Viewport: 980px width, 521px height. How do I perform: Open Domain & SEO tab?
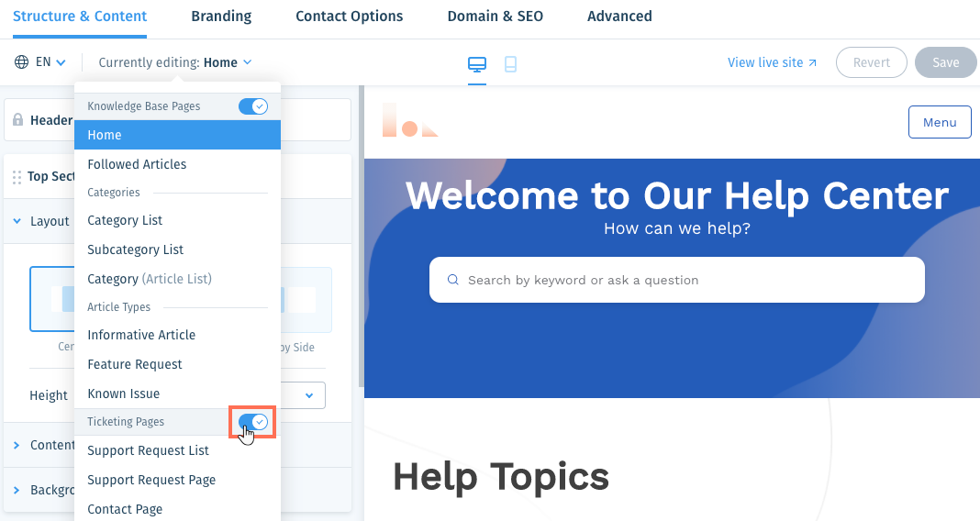(x=495, y=17)
